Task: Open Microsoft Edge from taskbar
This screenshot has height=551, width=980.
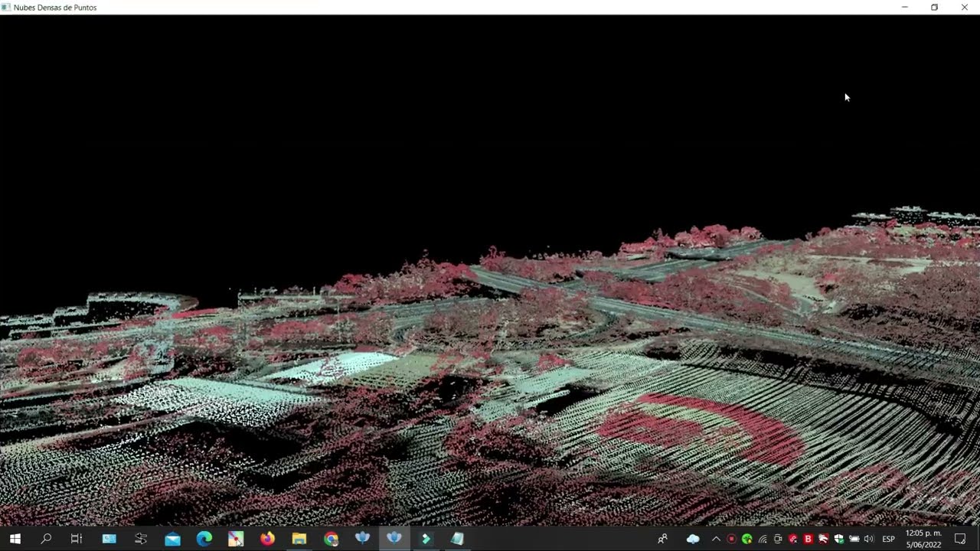Action: click(x=204, y=539)
